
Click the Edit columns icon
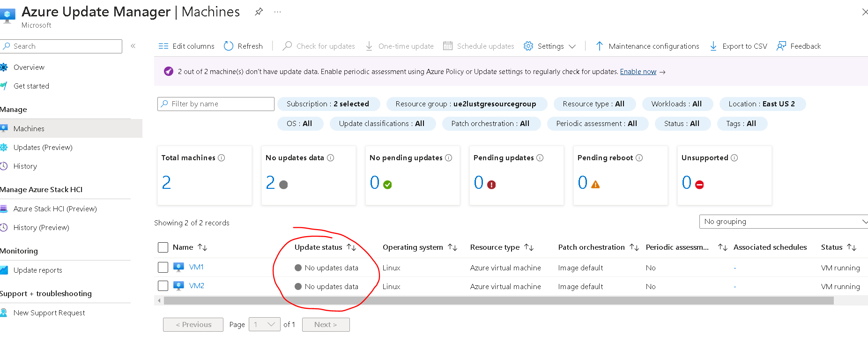pos(163,46)
